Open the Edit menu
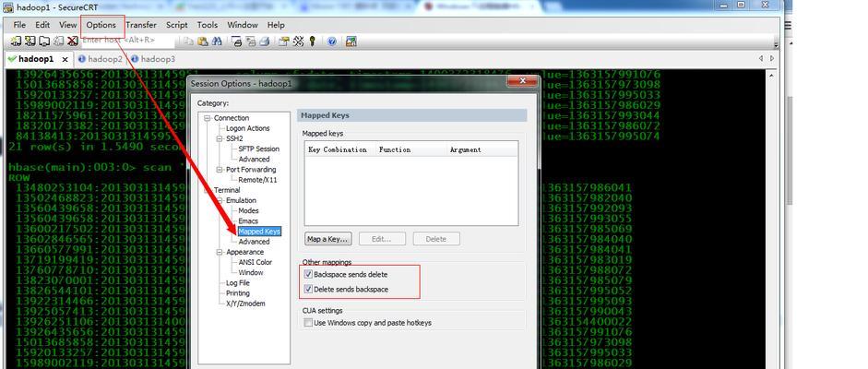The height and width of the screenshot is (369, 868). (42, 25)
